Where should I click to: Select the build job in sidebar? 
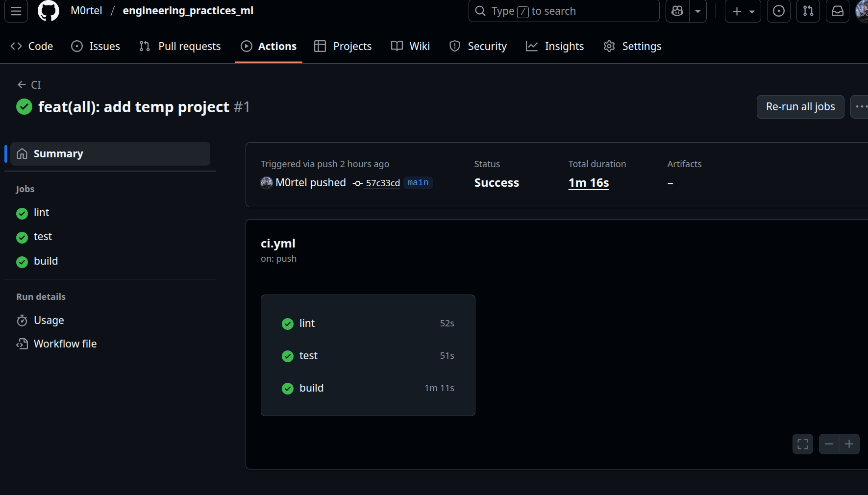[46, 261]
